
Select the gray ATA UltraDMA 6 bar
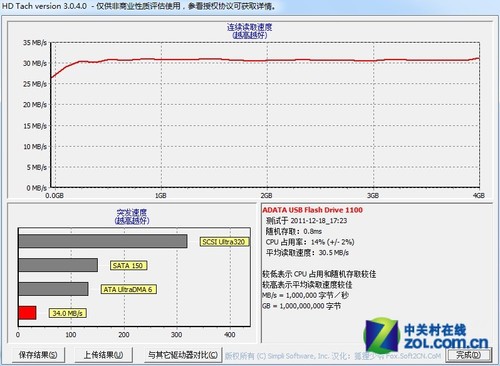point(53,289)
